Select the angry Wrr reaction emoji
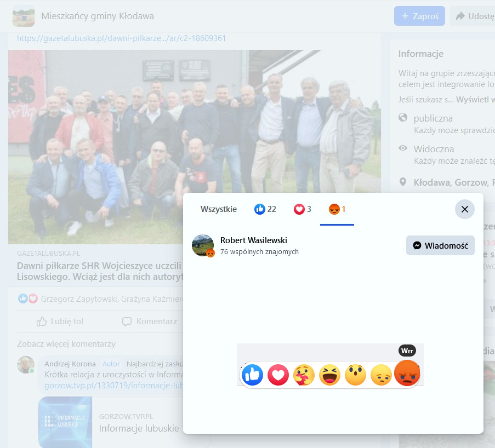The height and width of the screenshot is (448, 495). [407, 373]
